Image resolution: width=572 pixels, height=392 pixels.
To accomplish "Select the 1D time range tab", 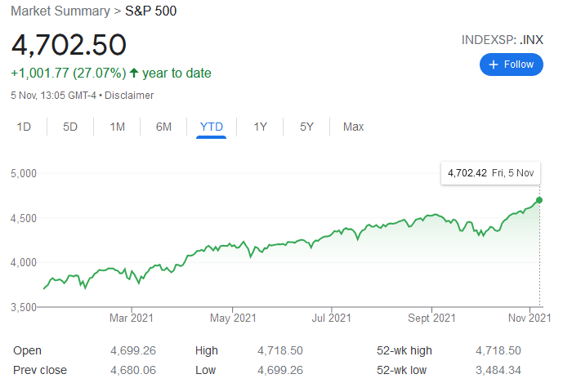I will (x=25, y=127).
